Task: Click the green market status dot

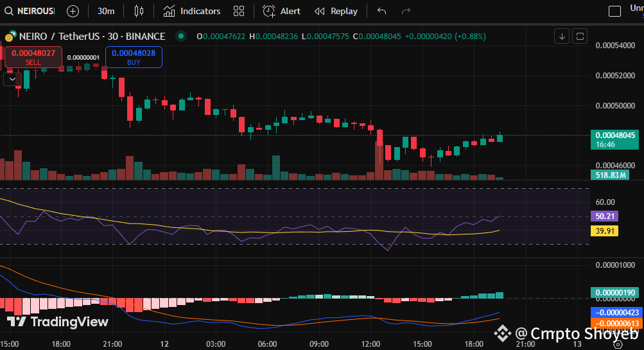Action: click(180, 36)
